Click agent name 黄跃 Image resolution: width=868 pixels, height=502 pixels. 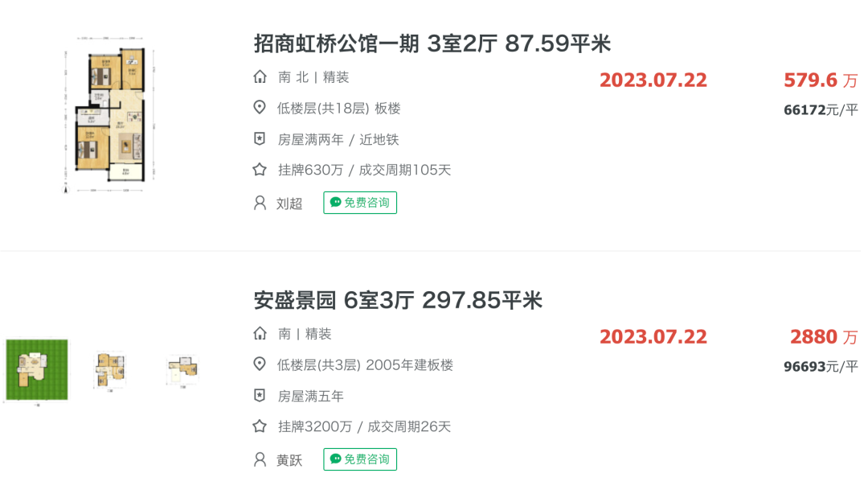[289, 460]
